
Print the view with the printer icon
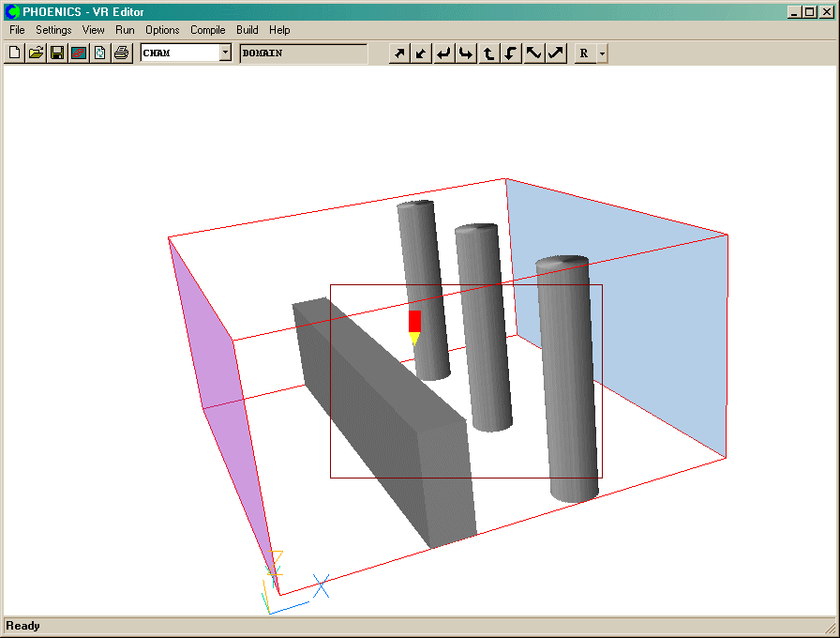coord(121,53)
